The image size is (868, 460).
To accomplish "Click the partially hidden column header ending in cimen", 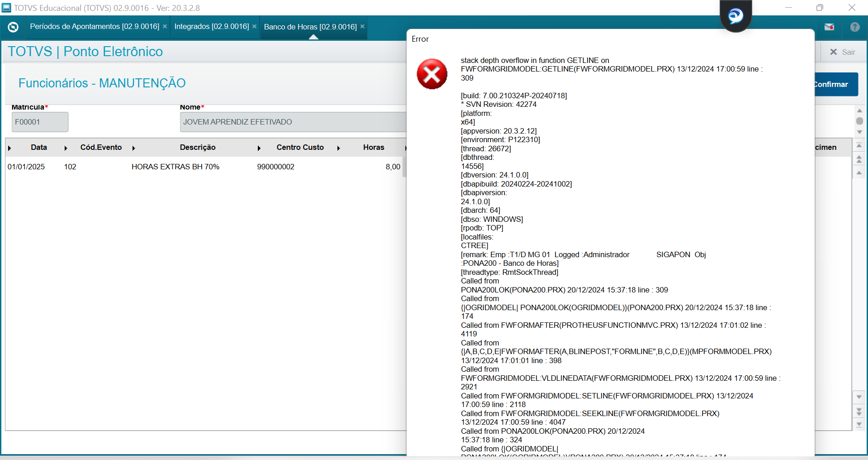I will [x=826, y=147].
